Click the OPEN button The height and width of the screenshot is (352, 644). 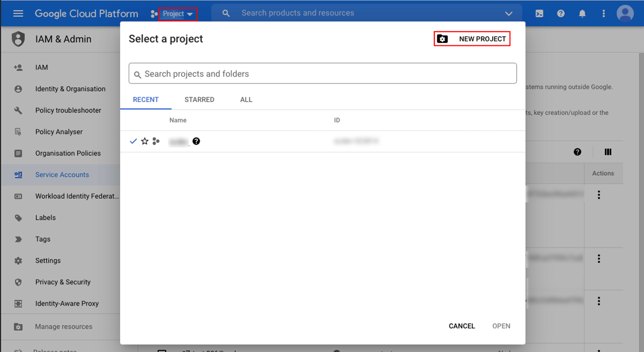(501, 326)
